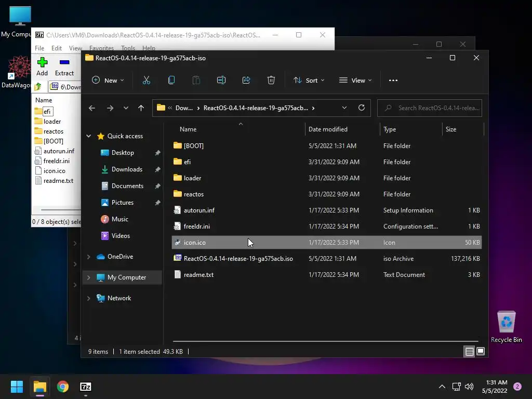
Task: Open Tools menu in 7-Zip
Action: coord(128,48)
